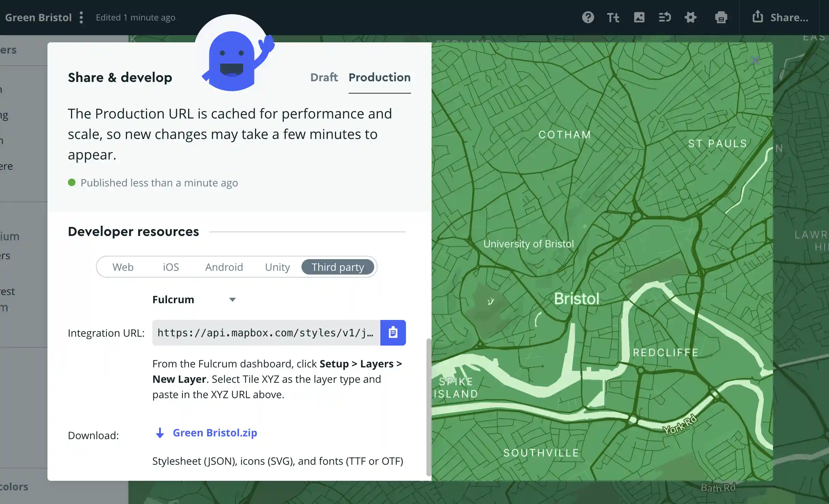Viewport: 829px width, 504px height.
Task: Switch to the Draft tab
Action: (324, 77)
